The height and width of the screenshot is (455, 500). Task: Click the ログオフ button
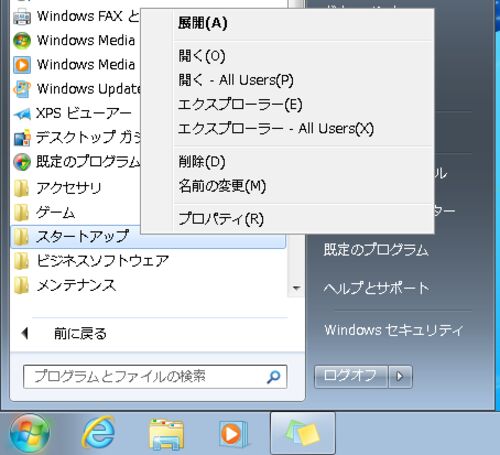351,377
